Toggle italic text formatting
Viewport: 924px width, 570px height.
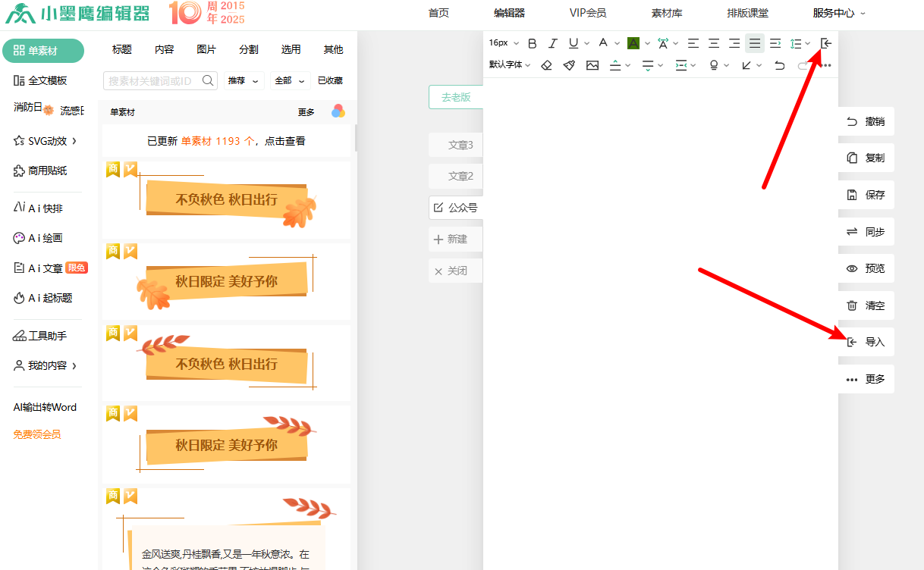(553, 43)
